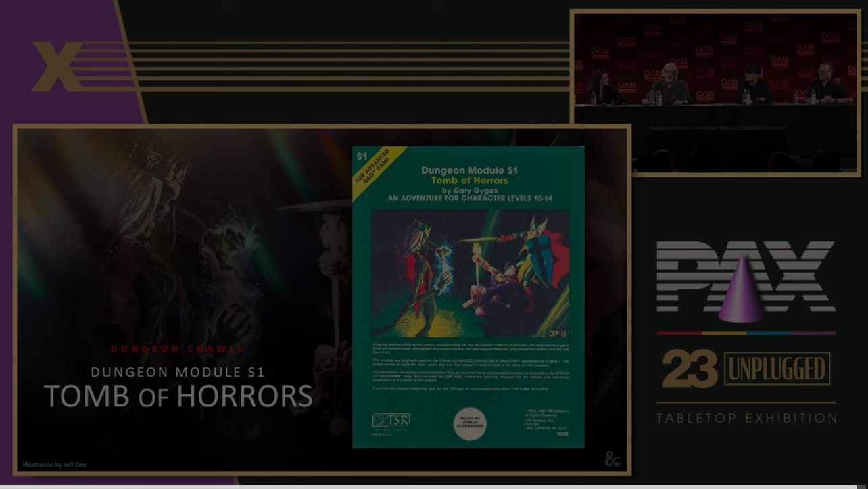Screen dimensions: 868x489
Task: Click the cover artwork of lich and adventurers
Action: coord(471,273)
